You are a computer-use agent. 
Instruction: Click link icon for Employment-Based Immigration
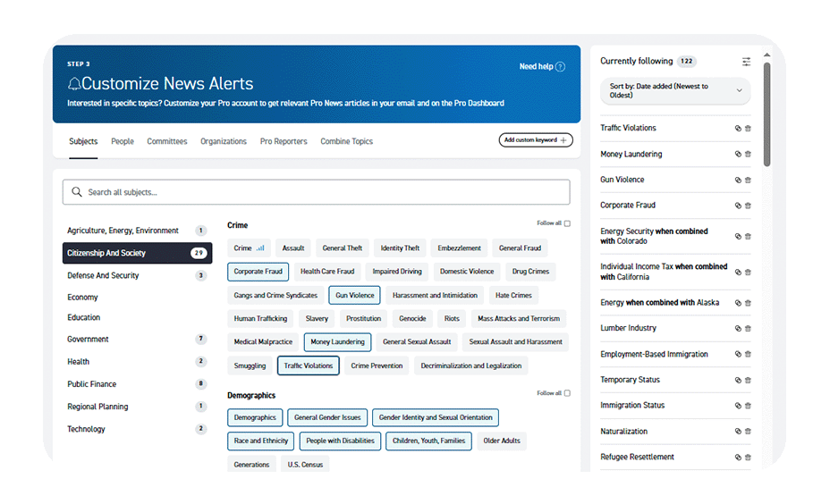coord(738,354)
